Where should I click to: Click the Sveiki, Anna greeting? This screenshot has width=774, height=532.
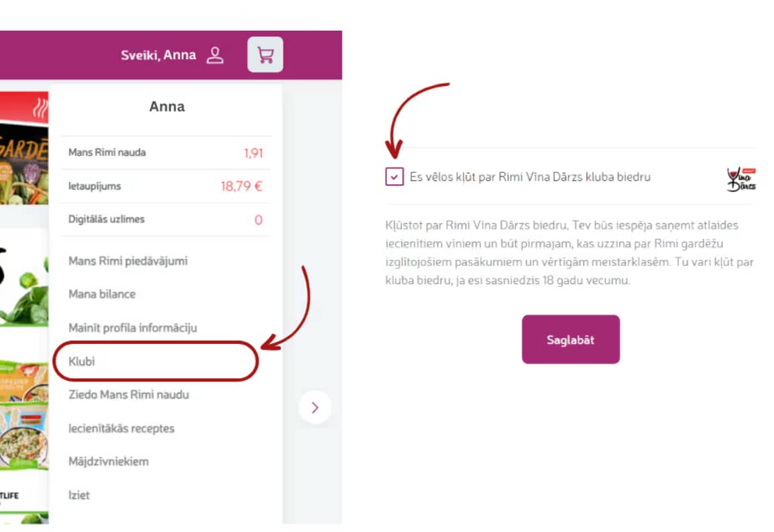[x=159, y=55]
